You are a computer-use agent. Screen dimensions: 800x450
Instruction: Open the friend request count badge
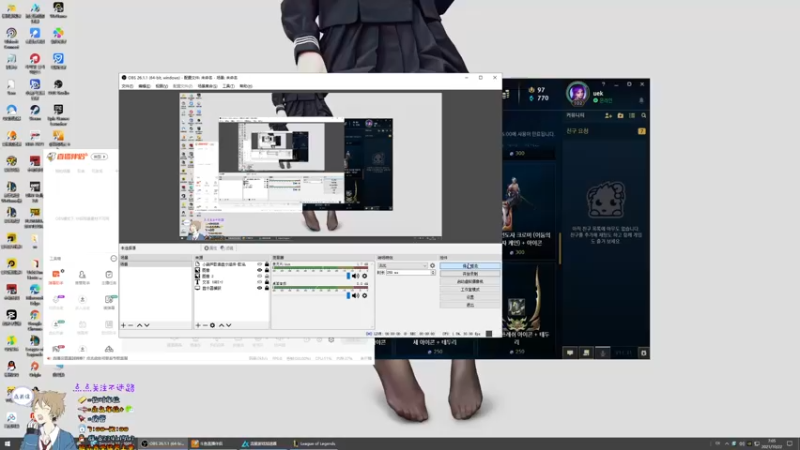click(641, 131)
